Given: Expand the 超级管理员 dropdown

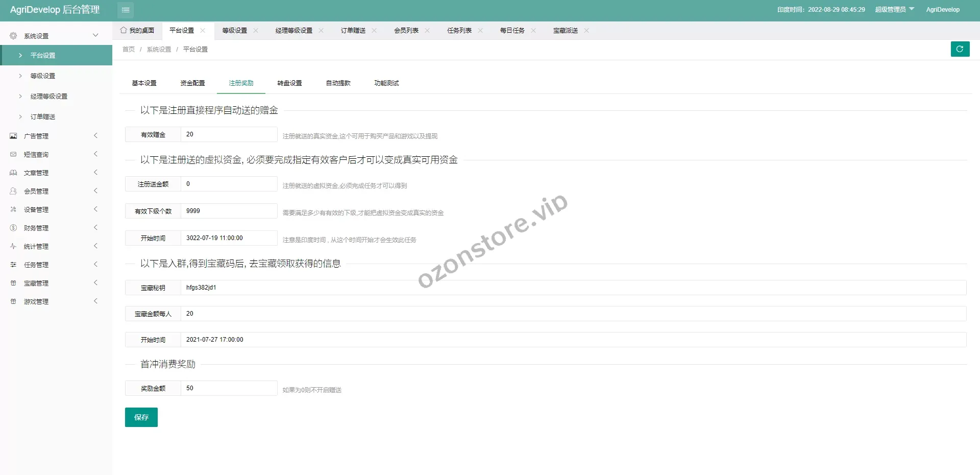Looking at the screenshot, I should click(894, 10).
